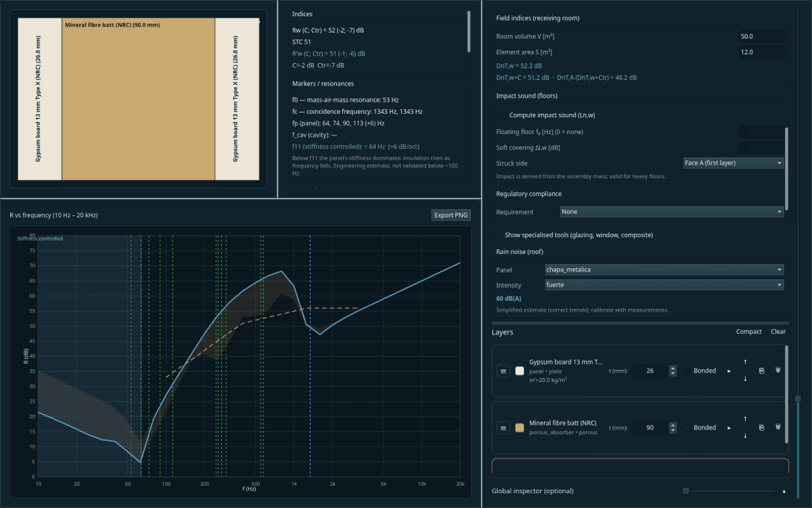
Task: Open the rain noise Panel dropdown
Action: click(x=664, y=270)
